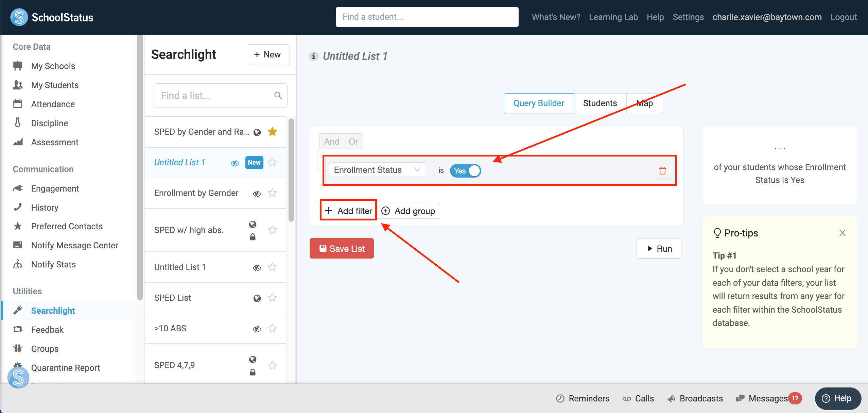Unfavorite SPED by Gender and Ra... star

272,132
